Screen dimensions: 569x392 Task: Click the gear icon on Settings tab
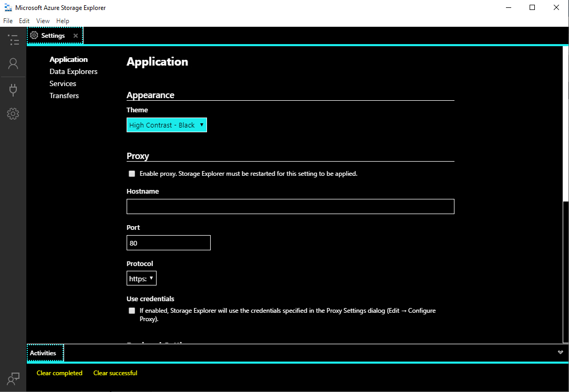(34, 36)
